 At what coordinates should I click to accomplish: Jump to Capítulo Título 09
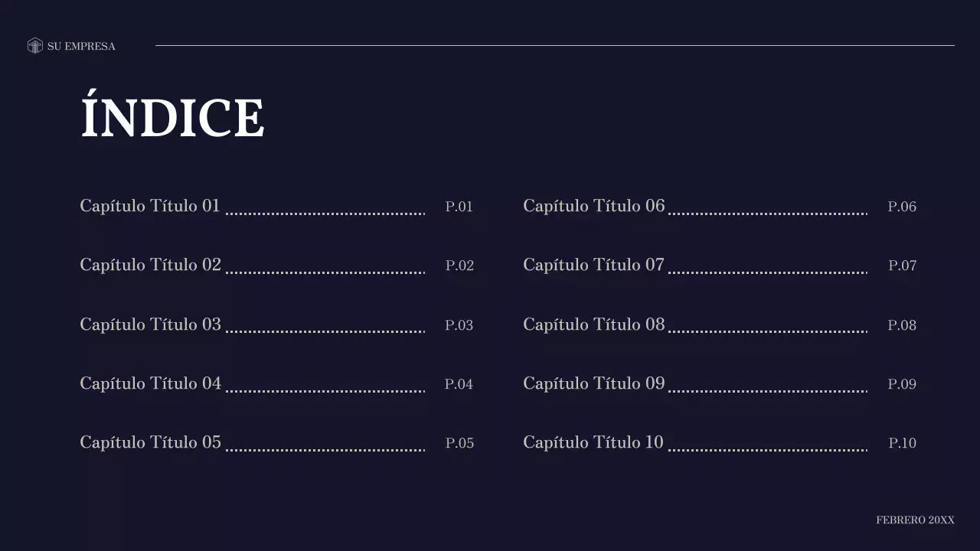(593, 383)
